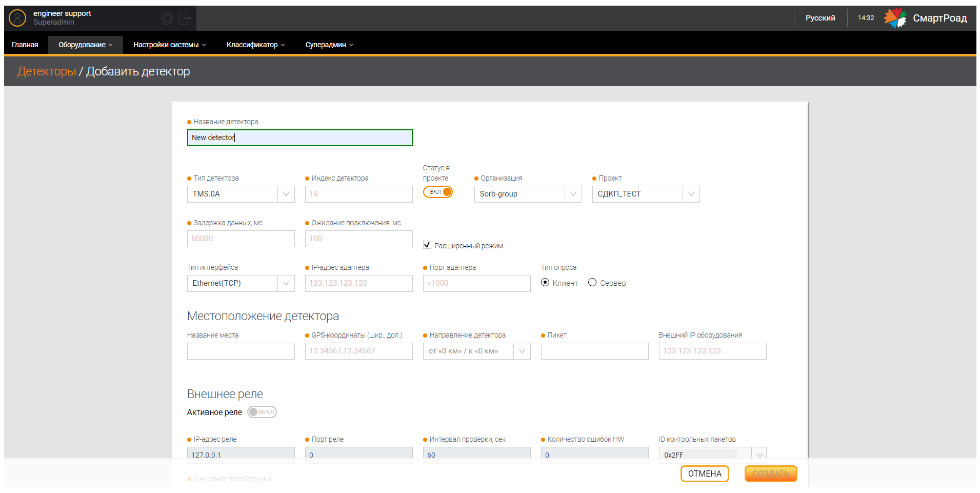Click the СмартРоад logo
The height and width of the screenshot is (493, 980).
(x=926, y=18)
